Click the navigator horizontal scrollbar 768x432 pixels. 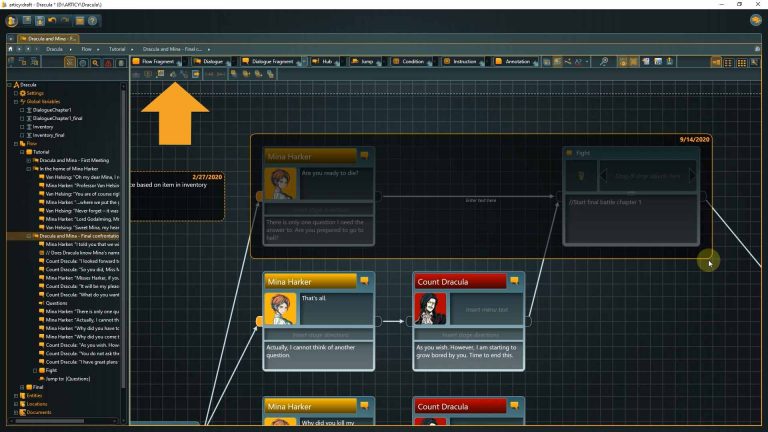point(50,421)
